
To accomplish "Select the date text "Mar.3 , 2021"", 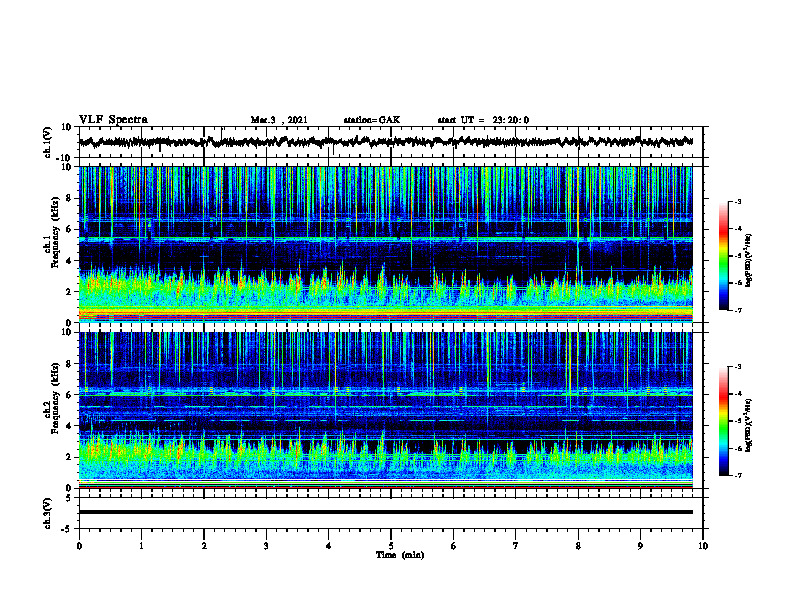I will click(279, 120).
